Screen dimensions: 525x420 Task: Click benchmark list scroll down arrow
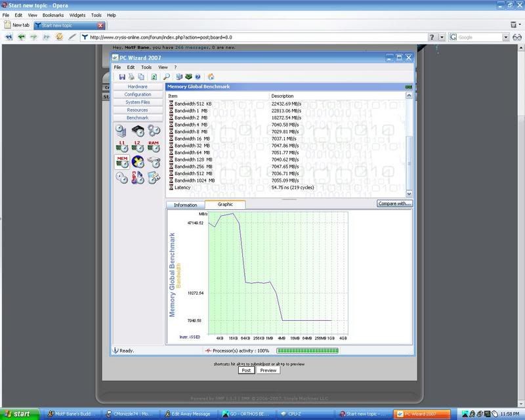409,194
